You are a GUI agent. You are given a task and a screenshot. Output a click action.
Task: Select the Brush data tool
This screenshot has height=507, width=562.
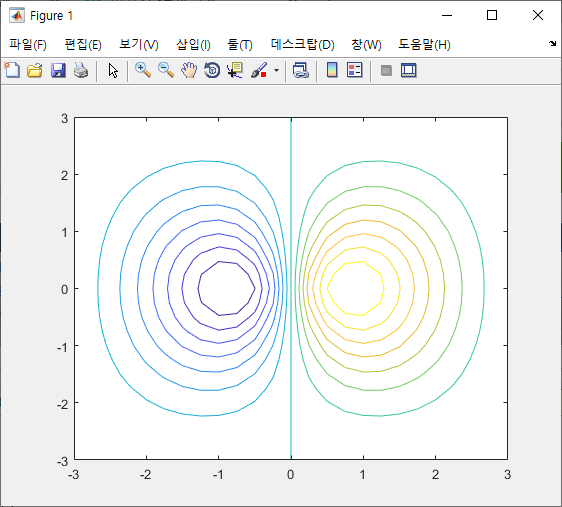pyautogui.click(x=259, y=70)
